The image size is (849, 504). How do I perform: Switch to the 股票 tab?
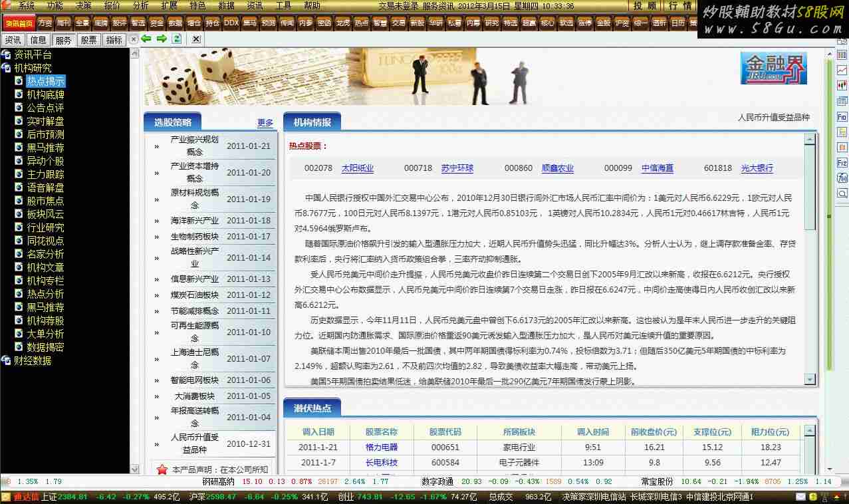click(88, 40)
